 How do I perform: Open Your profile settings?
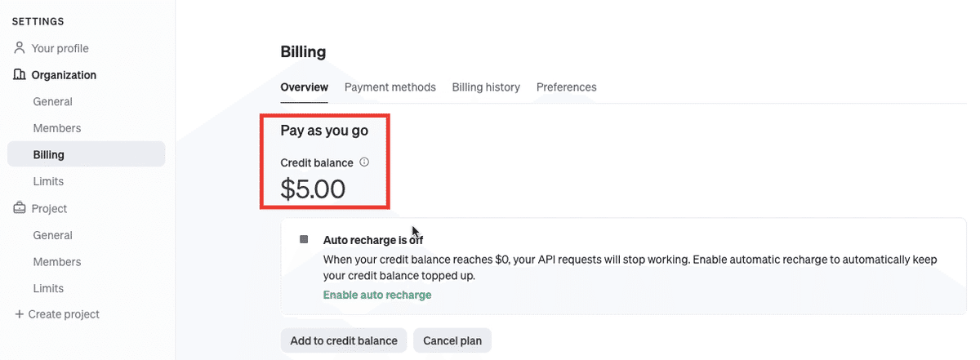(x=60, y=48)
